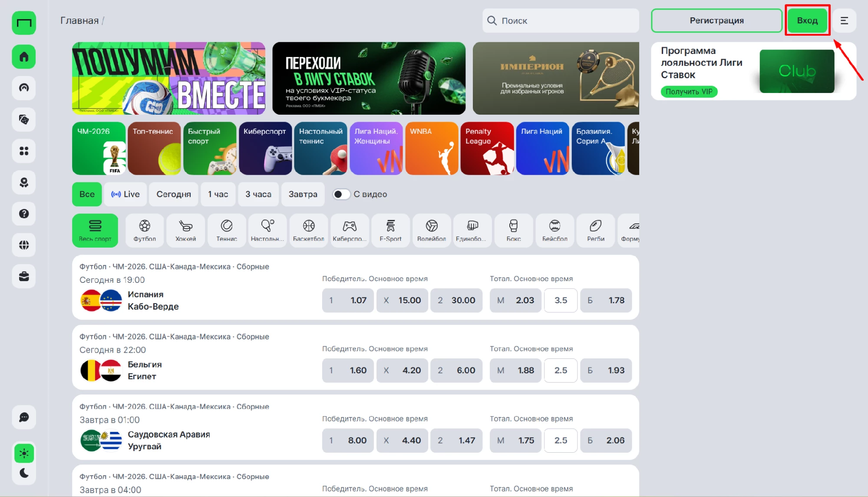Open the Топ-теннис category tile
Screen dimensions: 868x497
(154, 149)
